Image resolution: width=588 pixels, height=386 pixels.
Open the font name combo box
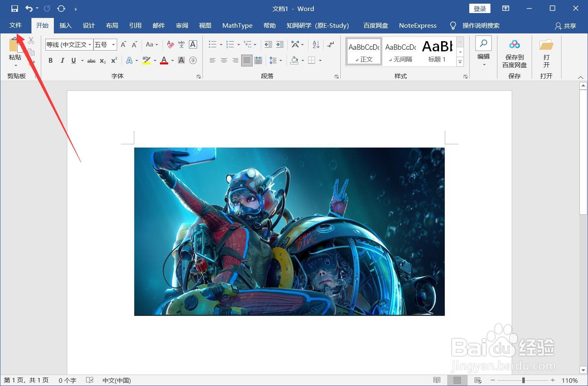coord(69,44)
